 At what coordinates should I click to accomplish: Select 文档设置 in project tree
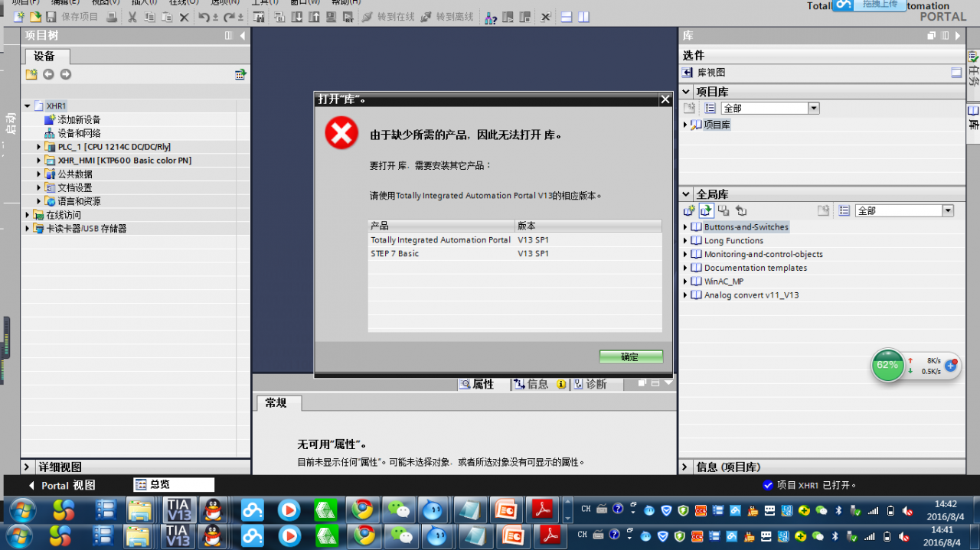(x=74, y=187)
